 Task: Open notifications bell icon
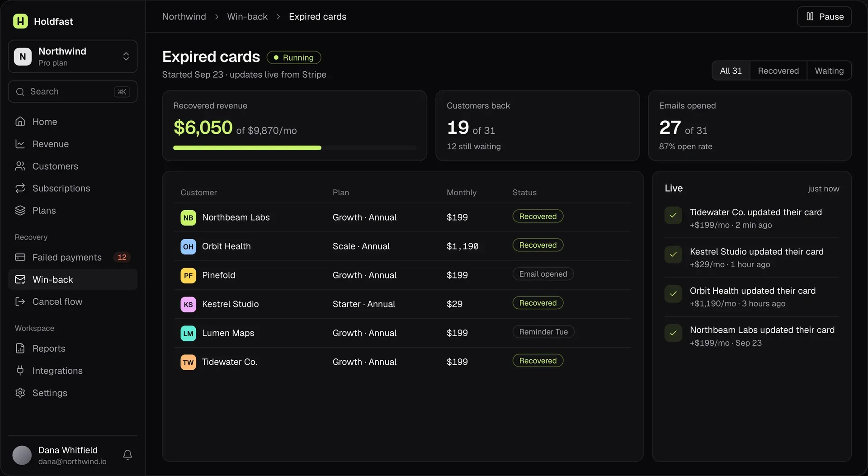(127, 455)
